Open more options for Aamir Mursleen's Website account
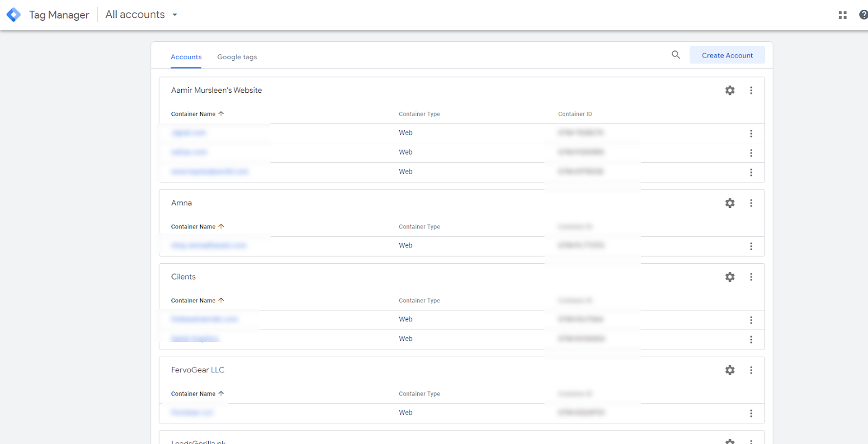 click(751, 91)
